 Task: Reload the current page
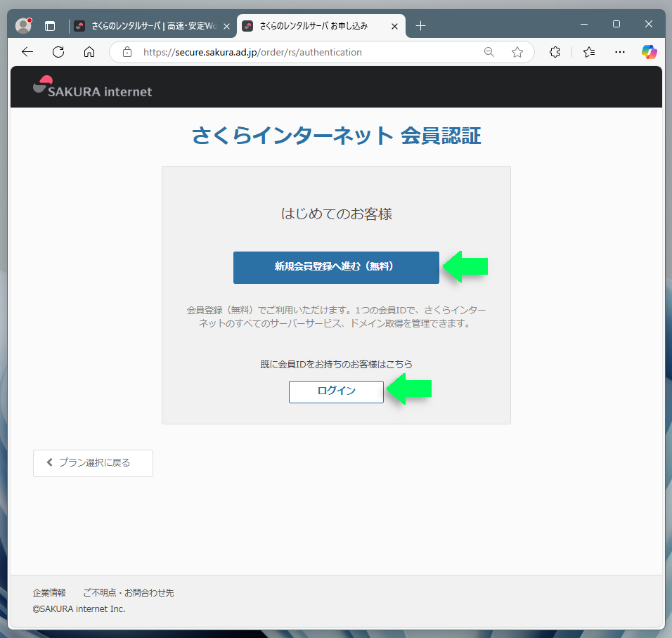click(x=58, y=52)
